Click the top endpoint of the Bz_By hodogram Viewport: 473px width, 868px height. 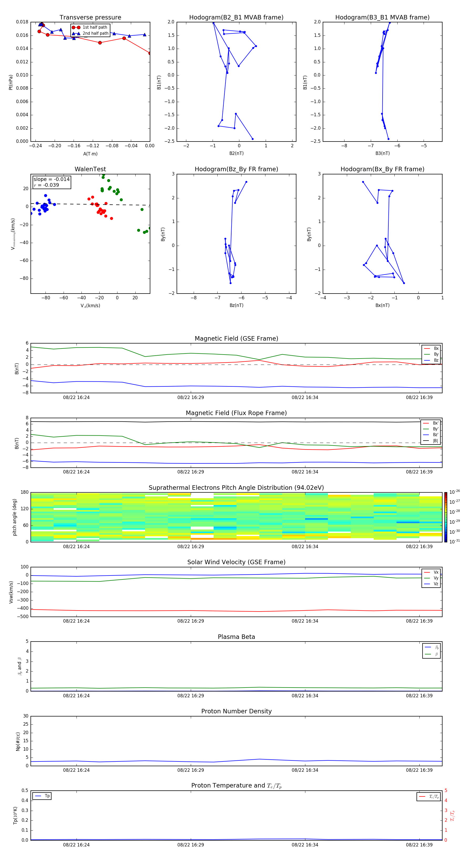(x=246, y=182)
